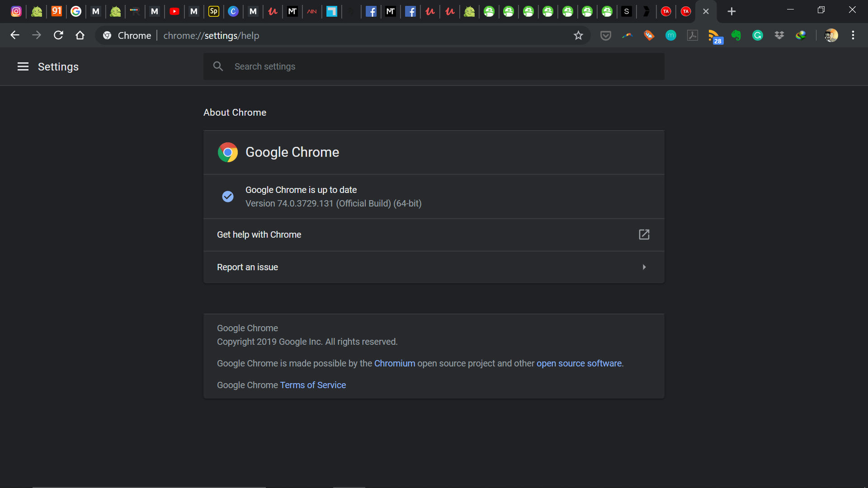
Task: Click the search icon in Search settings
Action: 218,66
